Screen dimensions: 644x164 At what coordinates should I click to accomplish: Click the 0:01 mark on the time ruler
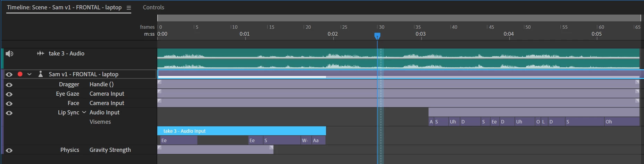[x=244, y=34]
